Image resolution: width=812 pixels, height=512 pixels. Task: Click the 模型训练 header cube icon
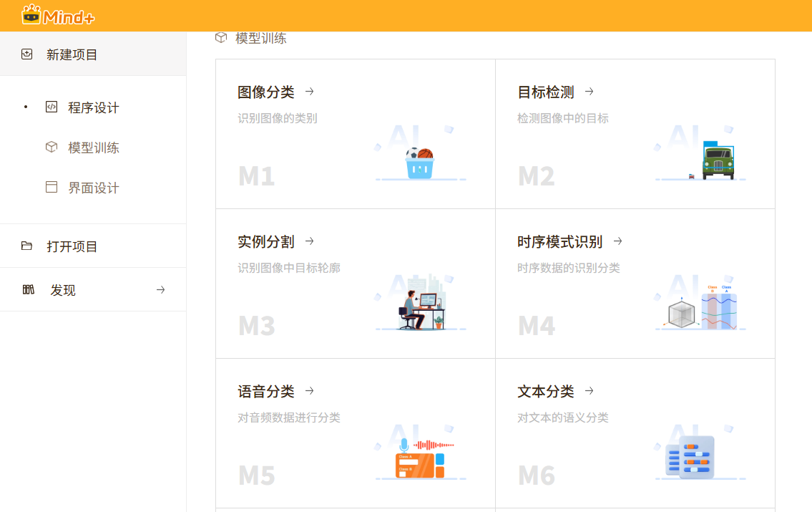220,38
